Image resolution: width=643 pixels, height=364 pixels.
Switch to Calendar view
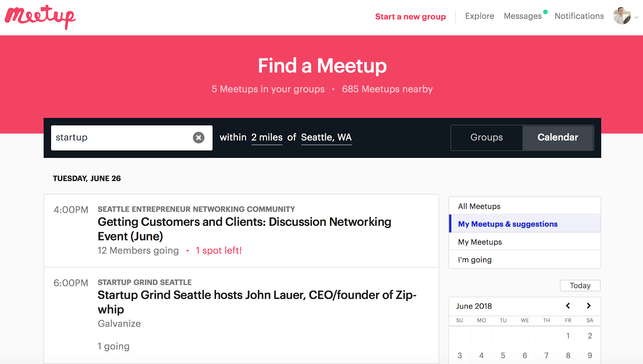click(x=557, y=137)
